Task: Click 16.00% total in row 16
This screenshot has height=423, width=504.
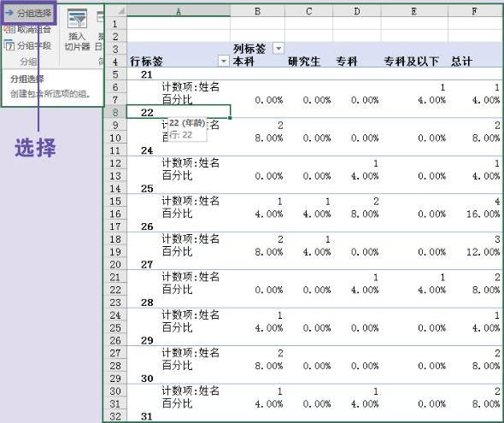Action: 483,214
